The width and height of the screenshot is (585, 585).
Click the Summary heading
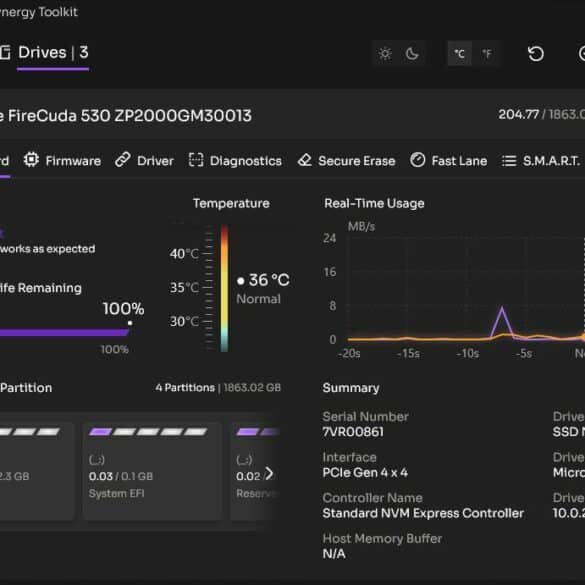point(351,388)
